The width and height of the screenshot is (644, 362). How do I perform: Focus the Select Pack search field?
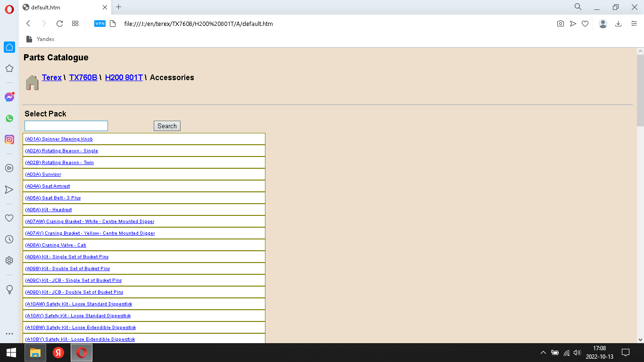pyautogui.click(x=66, y=126)
